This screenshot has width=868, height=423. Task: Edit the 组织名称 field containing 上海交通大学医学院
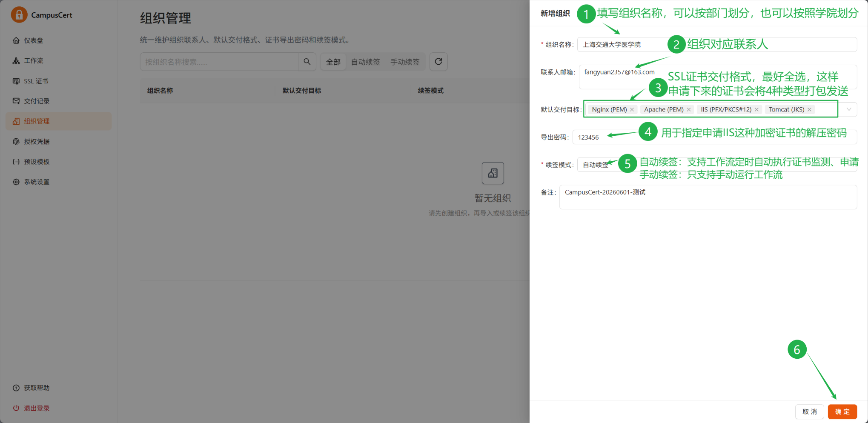717,45
